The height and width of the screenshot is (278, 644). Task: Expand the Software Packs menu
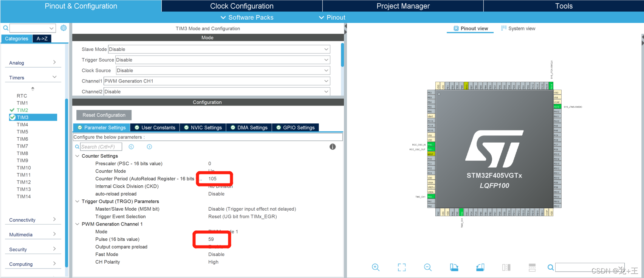click(247, 17)
